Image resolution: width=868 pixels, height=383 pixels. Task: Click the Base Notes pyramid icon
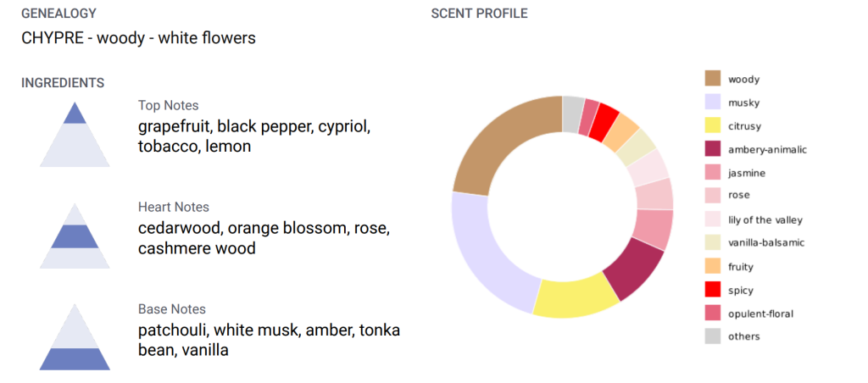pos(75,337)
